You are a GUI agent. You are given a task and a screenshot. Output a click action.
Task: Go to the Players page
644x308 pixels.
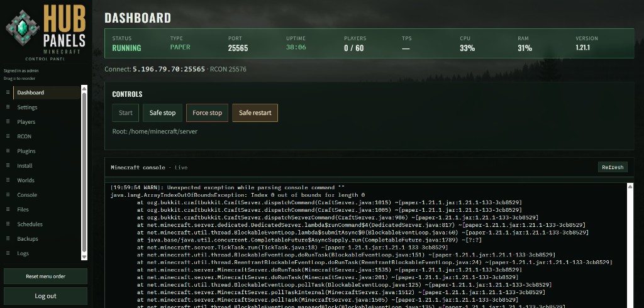tap(47, 121)
